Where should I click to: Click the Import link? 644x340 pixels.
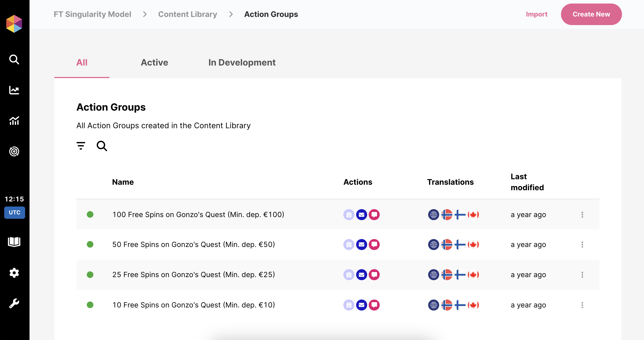[x=537, y=14]
